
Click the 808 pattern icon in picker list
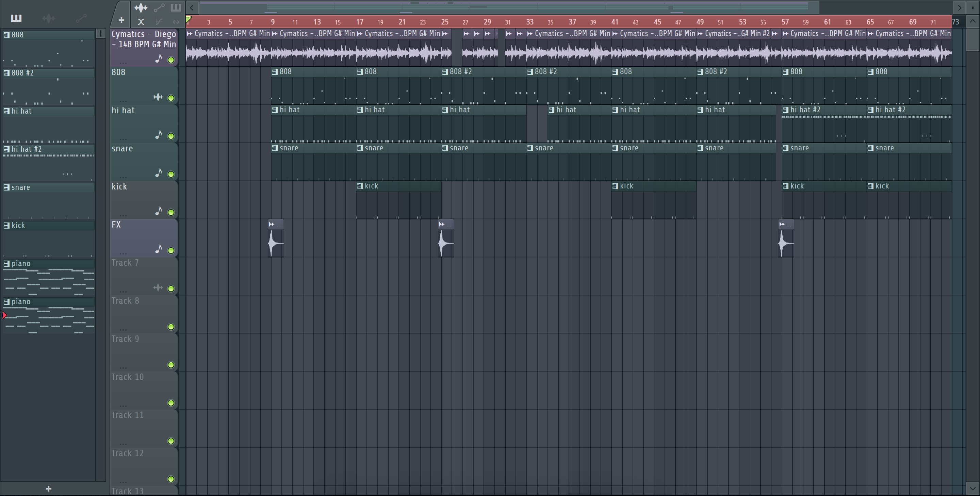[6, 35]
